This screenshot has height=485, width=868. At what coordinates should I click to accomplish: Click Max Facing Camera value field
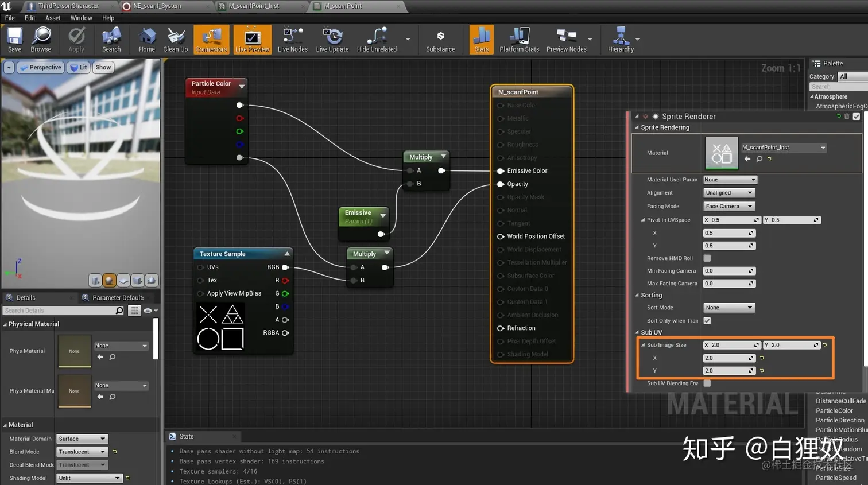(x=729, y=284)
